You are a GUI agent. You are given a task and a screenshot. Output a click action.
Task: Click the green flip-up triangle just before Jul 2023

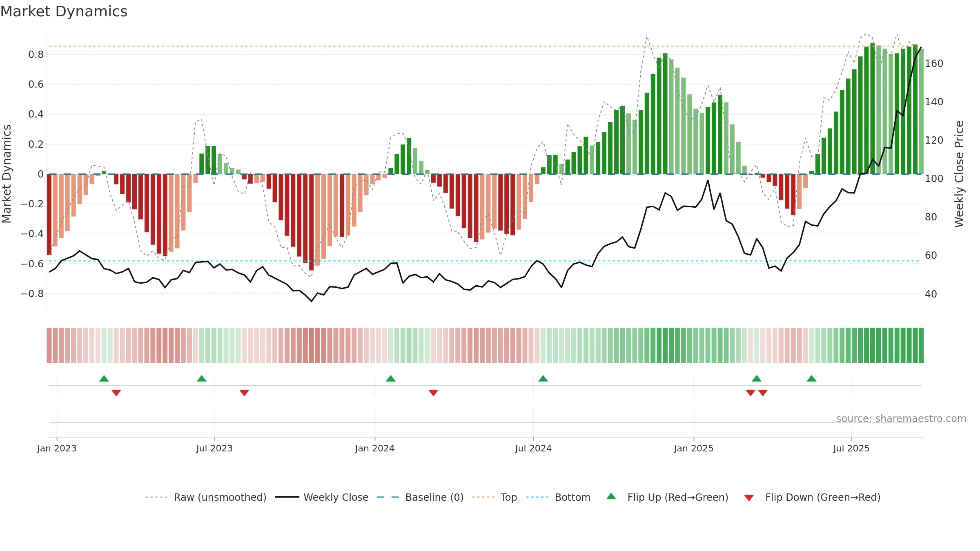click(x=202, y=378)
